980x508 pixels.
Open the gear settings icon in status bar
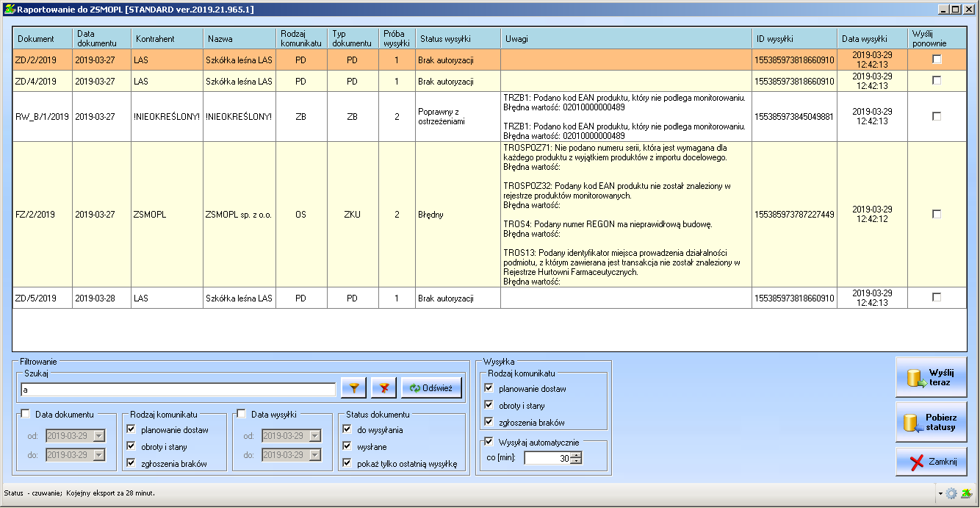point(951,493)
